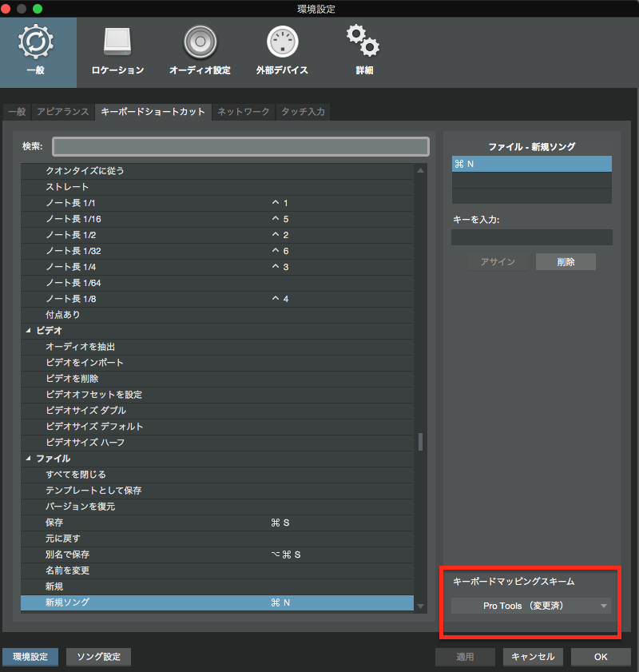Image resolution: width=639 pixels, height=672 pixels.
Task: Select the ノート長 1/8 row
Action: [217, 299]
